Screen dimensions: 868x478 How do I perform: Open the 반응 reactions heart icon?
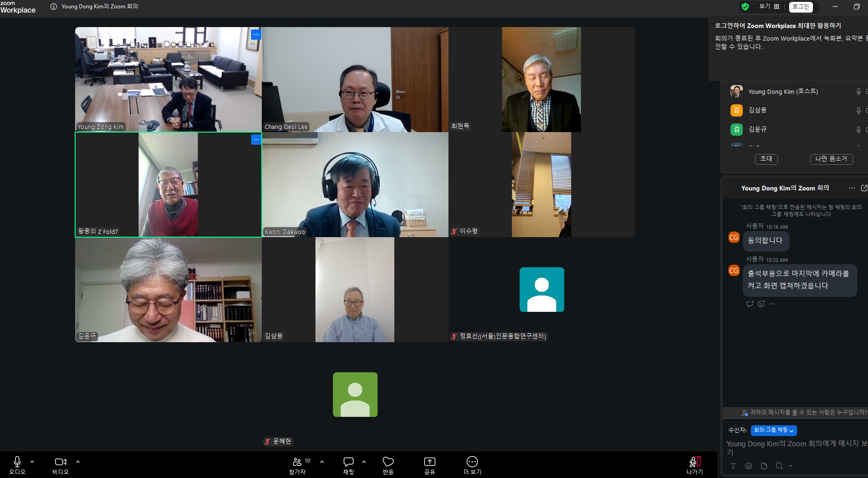point(388,464)
